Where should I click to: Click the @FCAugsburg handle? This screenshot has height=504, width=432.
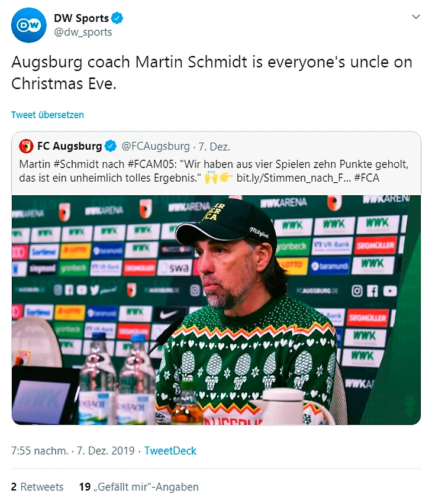click(156, 146)
